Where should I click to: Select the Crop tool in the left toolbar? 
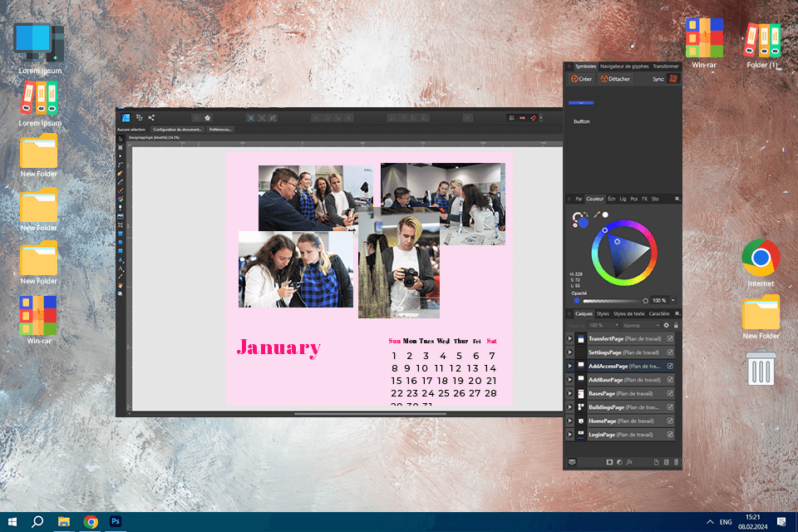(x=121, y=224)
